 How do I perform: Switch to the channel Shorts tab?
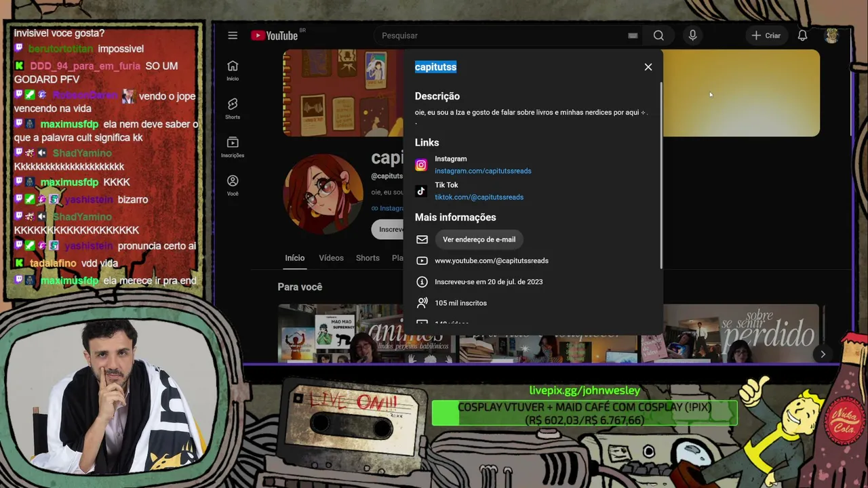368,258
